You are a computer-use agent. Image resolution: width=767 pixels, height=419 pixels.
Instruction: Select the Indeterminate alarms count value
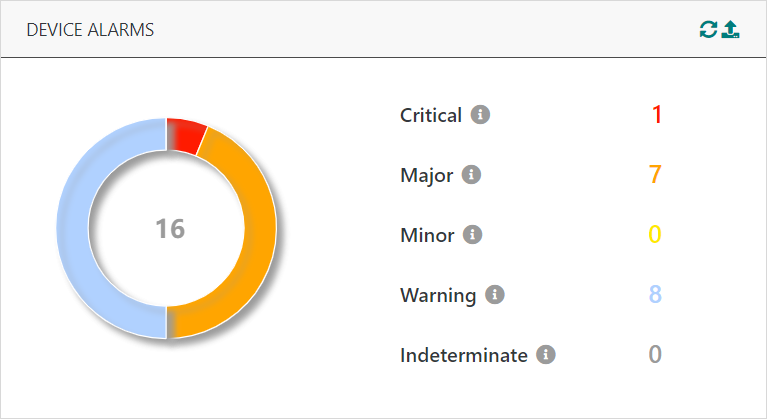[x=655, y=354]
